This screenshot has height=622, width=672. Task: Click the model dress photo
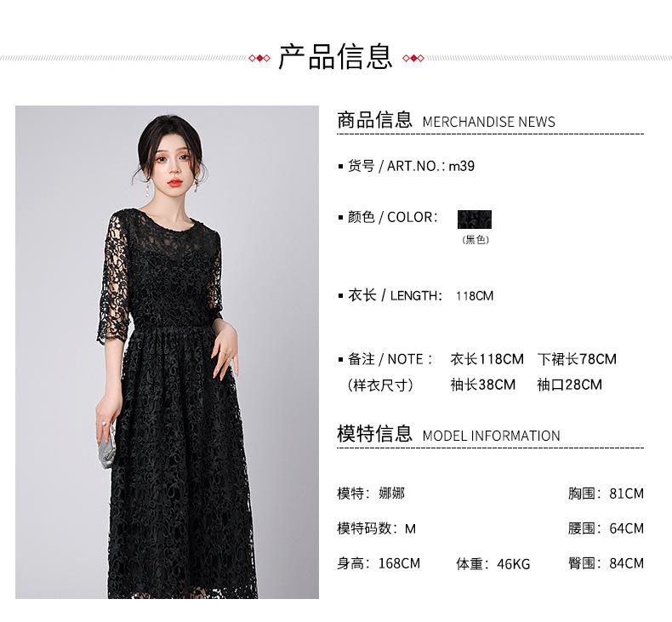[167, 352]
